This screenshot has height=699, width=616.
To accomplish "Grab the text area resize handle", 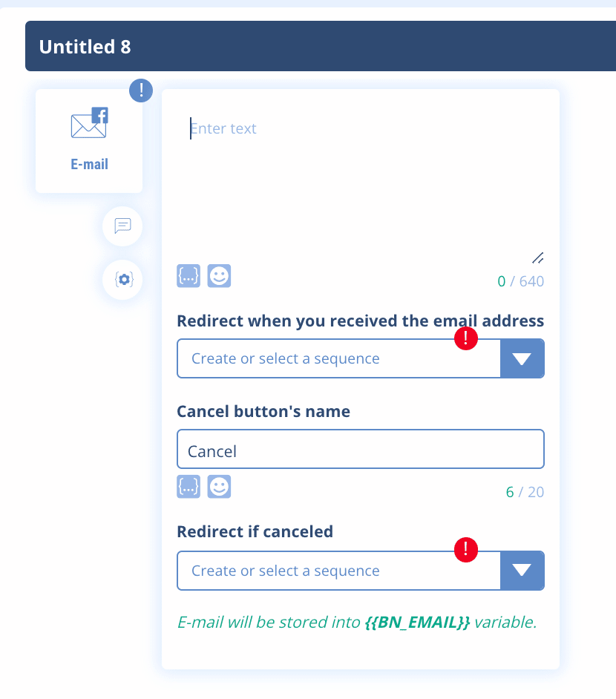I will pos(538,258).
